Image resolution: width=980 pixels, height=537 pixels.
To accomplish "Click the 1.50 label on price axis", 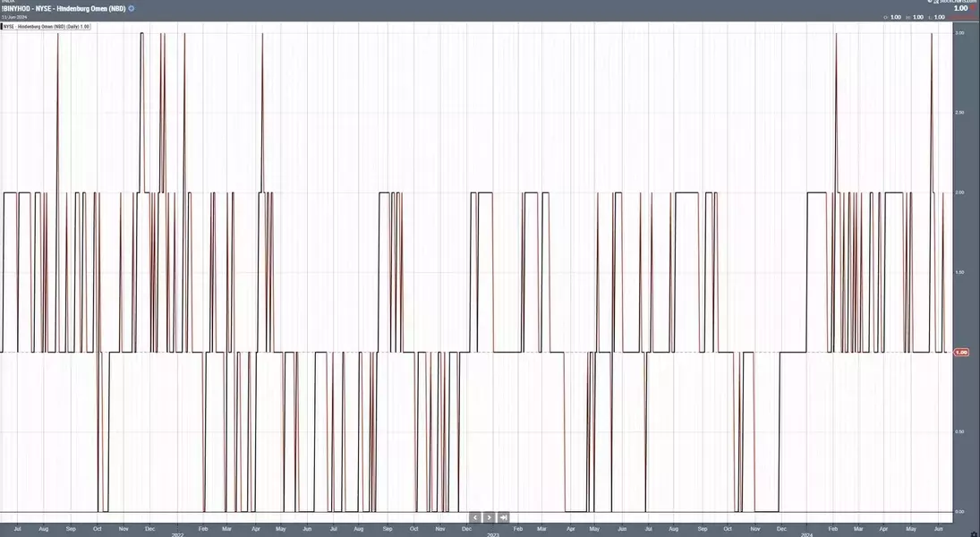I will coord(959,273).
